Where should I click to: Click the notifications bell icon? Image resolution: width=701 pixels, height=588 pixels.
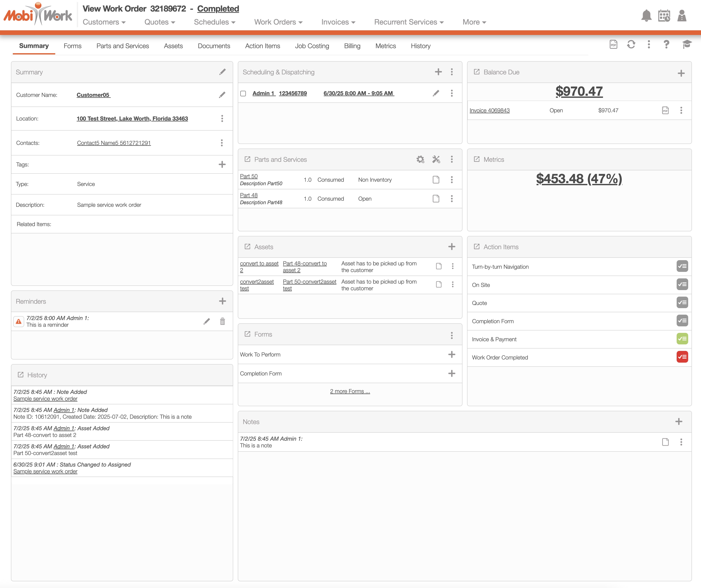point(646,16)
